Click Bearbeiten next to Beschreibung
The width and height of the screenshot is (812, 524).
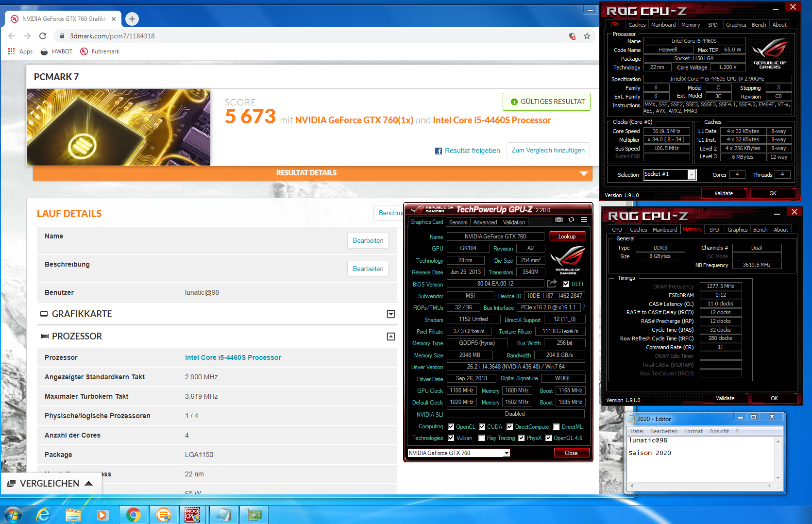pos(368,269)
